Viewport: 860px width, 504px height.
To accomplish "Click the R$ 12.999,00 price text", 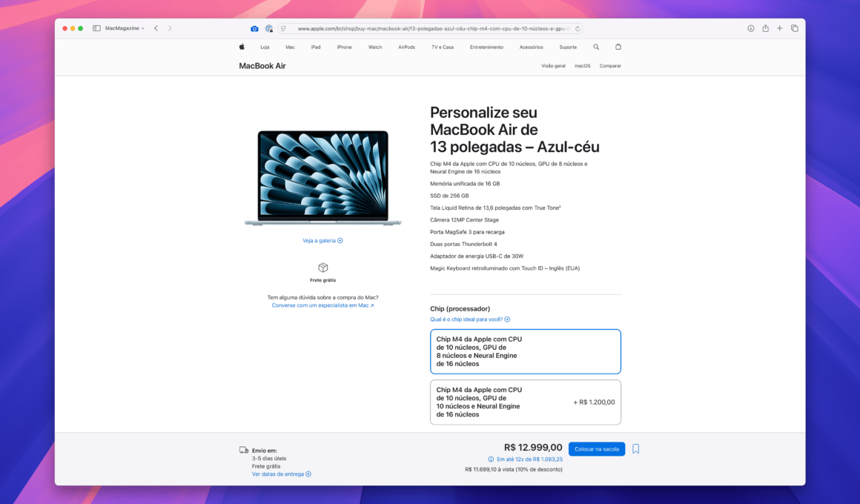I will [x=533, y=448].
